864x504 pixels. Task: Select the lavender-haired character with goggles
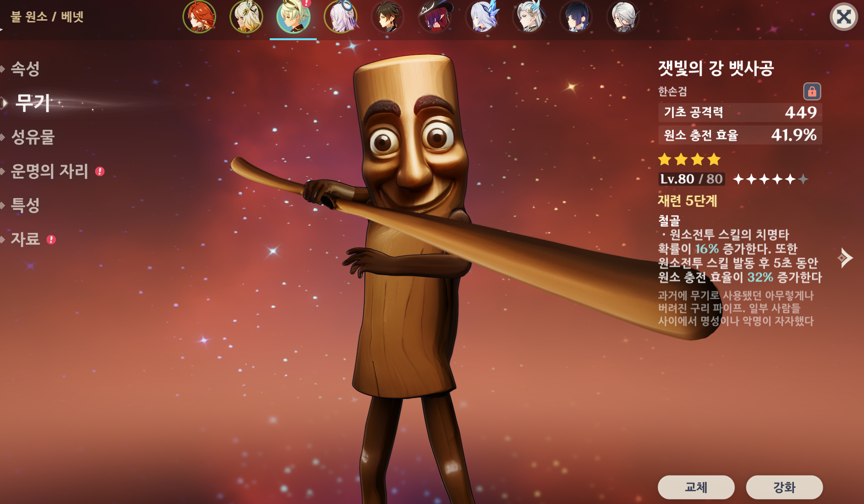pos(340,17)
